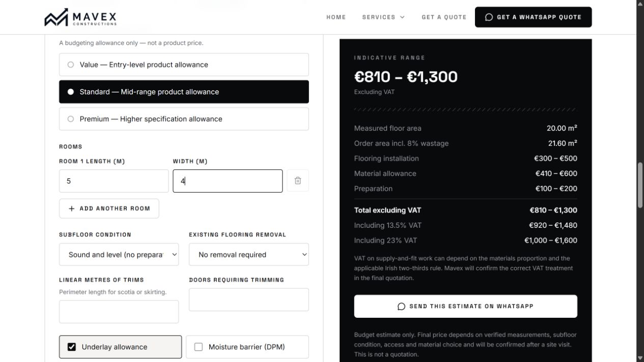Click the Measured floor area value 20.00 m²
Image resolution: width=644 pixels, height=362 pixels.
562,128
